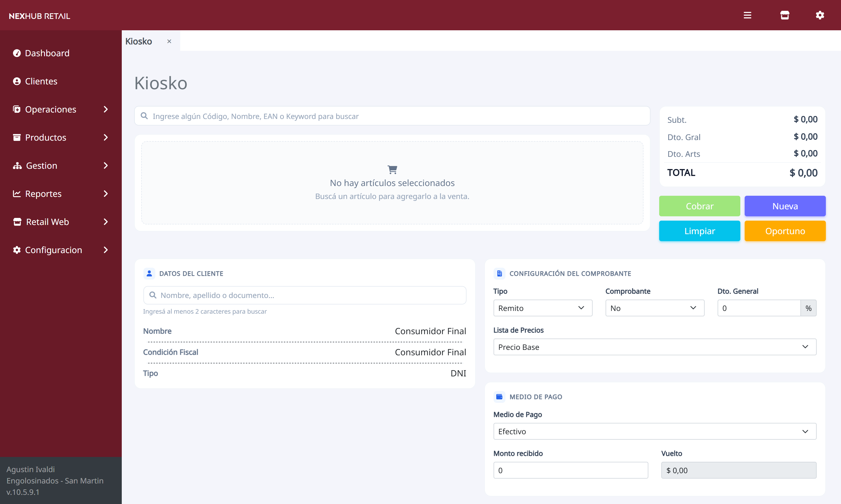Click the user name Agustin Ivaldi
This screenshot has height=504, width=841.
31,469
